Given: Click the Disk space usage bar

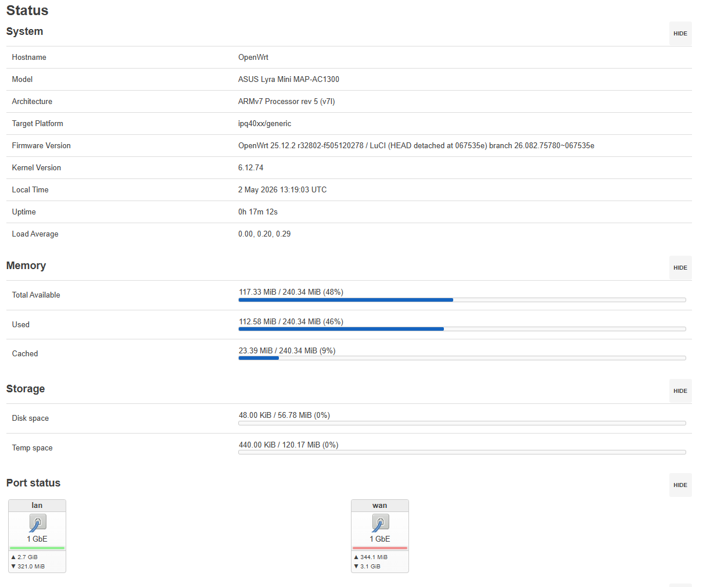Looking at the screenshot, I should (x=462, y=423).
